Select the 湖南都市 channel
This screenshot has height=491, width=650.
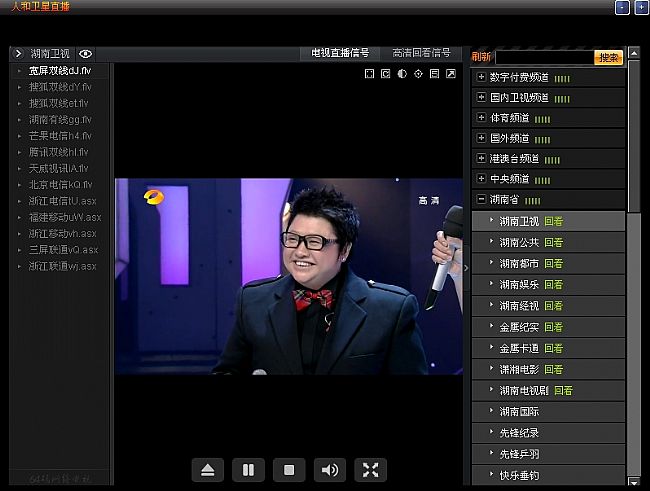coord(519,264)
